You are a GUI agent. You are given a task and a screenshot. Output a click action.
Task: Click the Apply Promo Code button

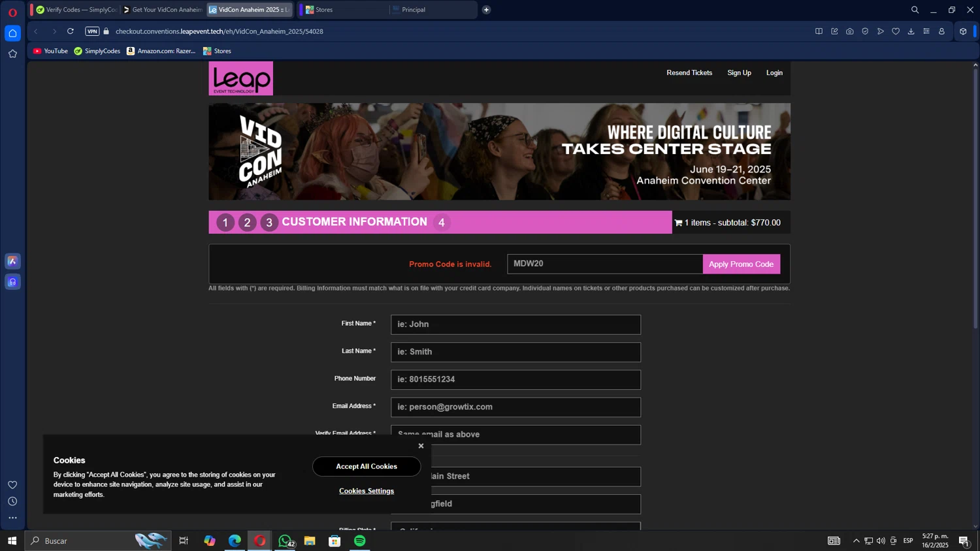point(741,264)
